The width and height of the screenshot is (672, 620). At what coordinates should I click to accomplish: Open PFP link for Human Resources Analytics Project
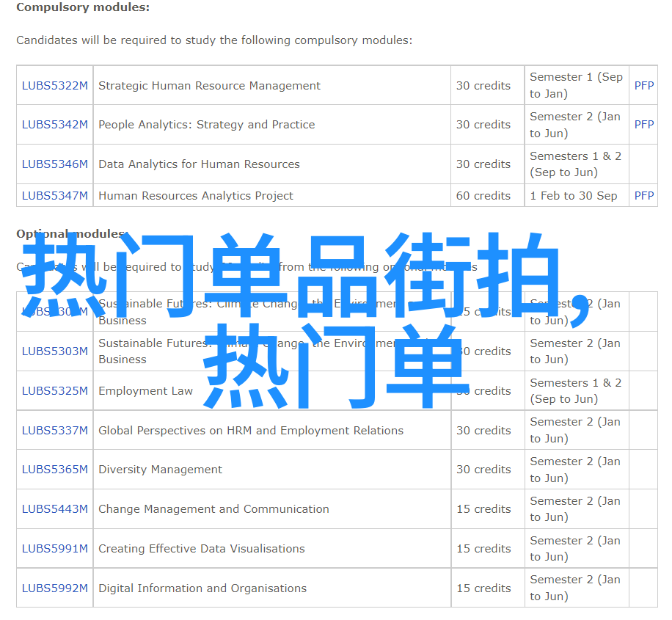(643, 196)
